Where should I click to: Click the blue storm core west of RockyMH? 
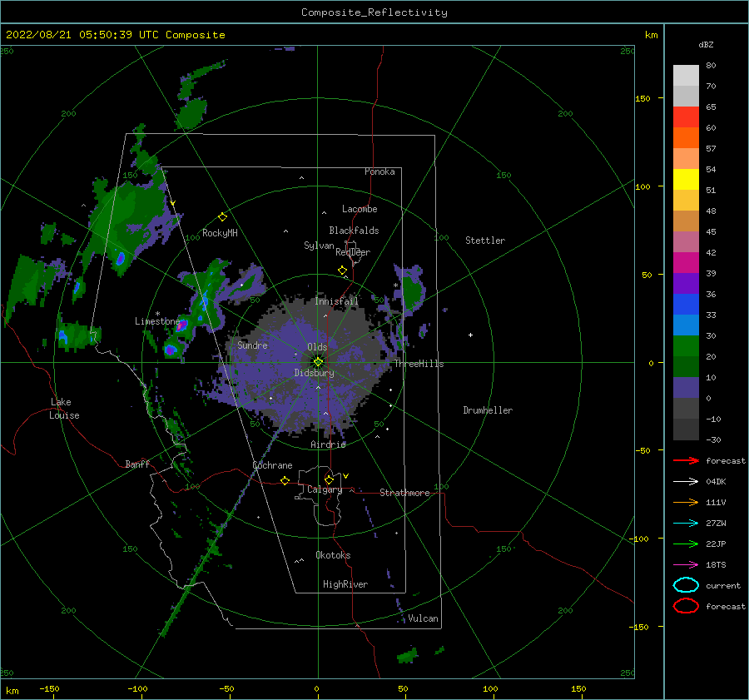coord(121,259)
